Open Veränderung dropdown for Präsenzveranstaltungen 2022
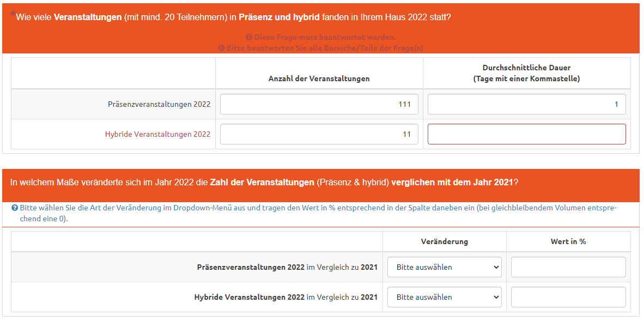The image size is (644, 321). pyautogui.click(x=444, y=267)
